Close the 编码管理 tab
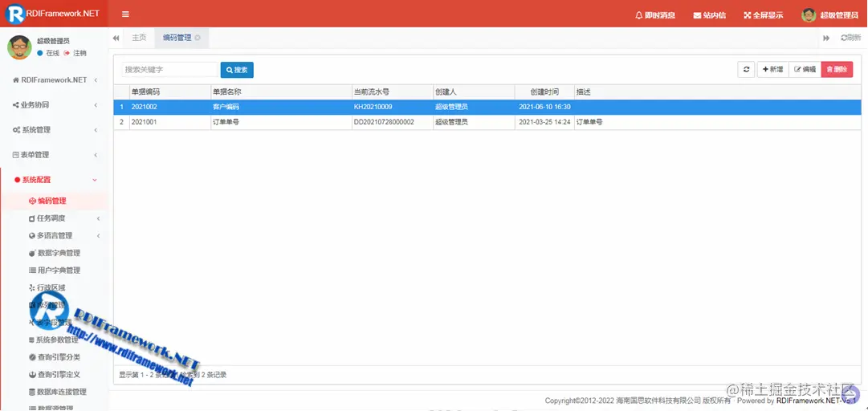 [x=198, y=39]
